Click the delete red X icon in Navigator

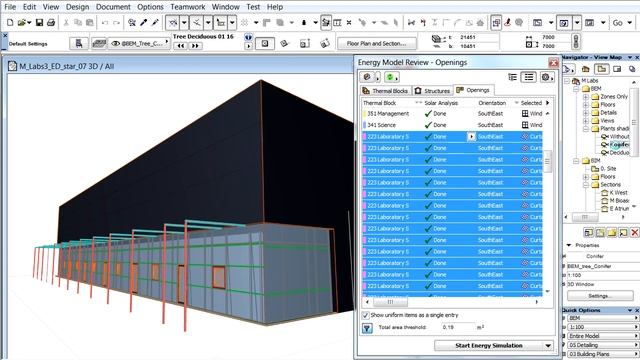coord(634,233)
